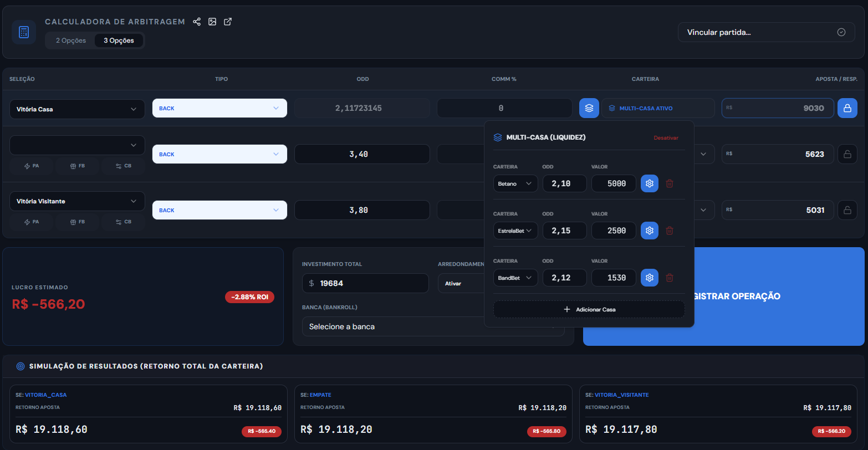
Task: Open the BandBet carteira dropdown
Action: (515, 278)
